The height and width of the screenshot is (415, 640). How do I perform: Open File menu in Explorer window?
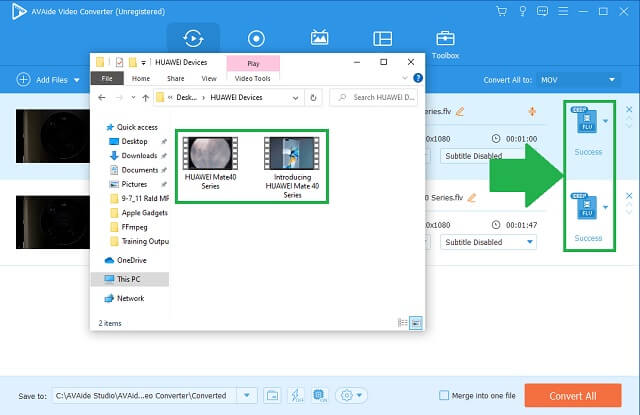pyautogui.click(x=107, y=78)
